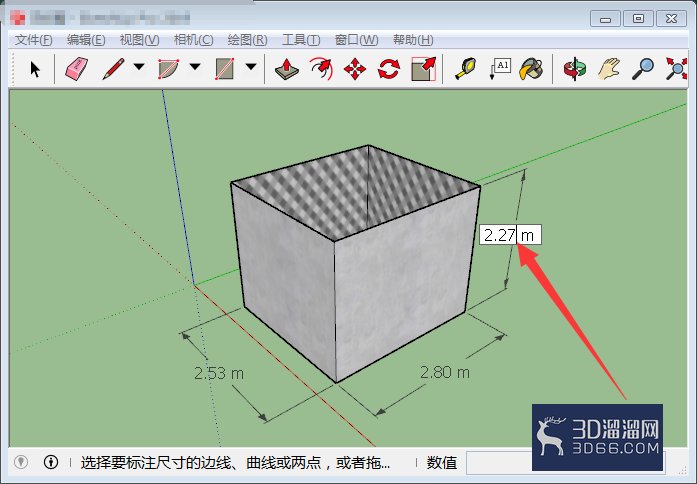Expand the Arc tool dropdown arrow
Viewport: 697px width, 484px height.
[195, 67]
